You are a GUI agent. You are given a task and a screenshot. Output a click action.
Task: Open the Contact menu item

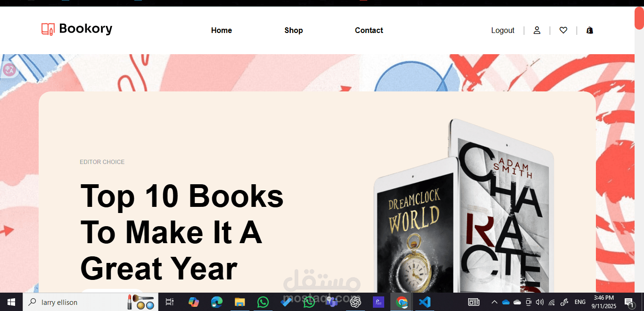(369, 30)
